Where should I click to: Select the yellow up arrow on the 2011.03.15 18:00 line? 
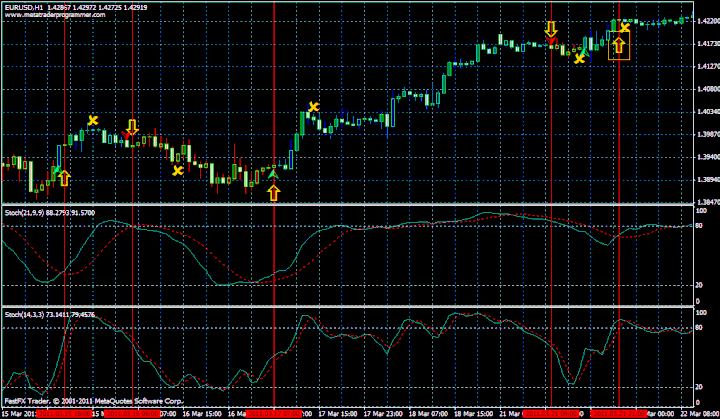[64, 178]
